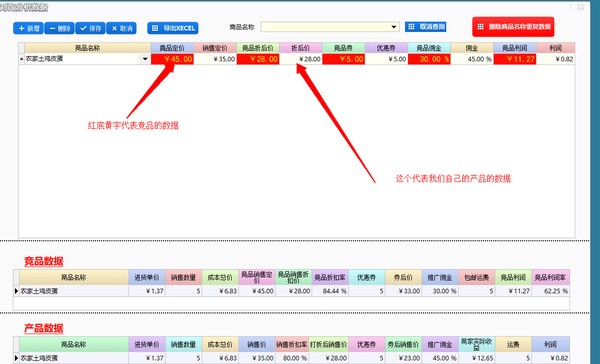The height and width of the screenshot is (364, 600).
Task: Click 包邮运费 header in 竞品数据 table
Action: tap(476, 277)
